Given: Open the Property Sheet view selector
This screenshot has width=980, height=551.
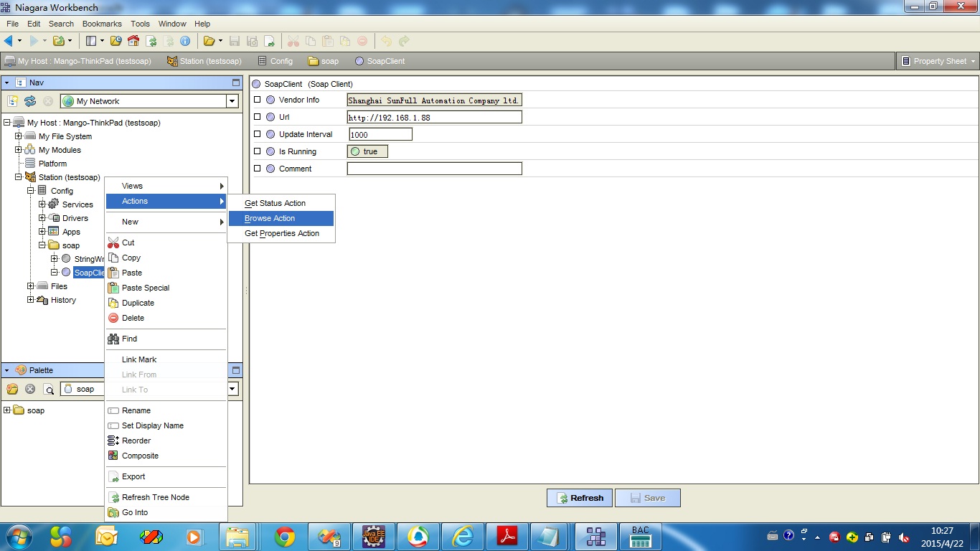Looking at the screenshot, I should 938,61.
